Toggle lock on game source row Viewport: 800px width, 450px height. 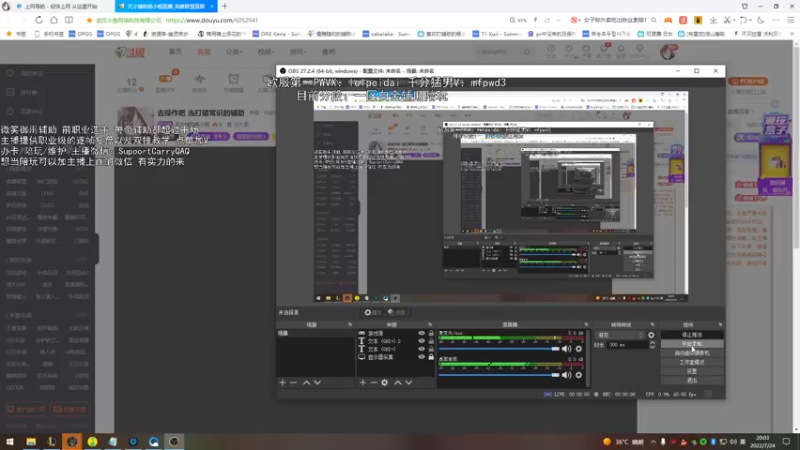[431, 333]
